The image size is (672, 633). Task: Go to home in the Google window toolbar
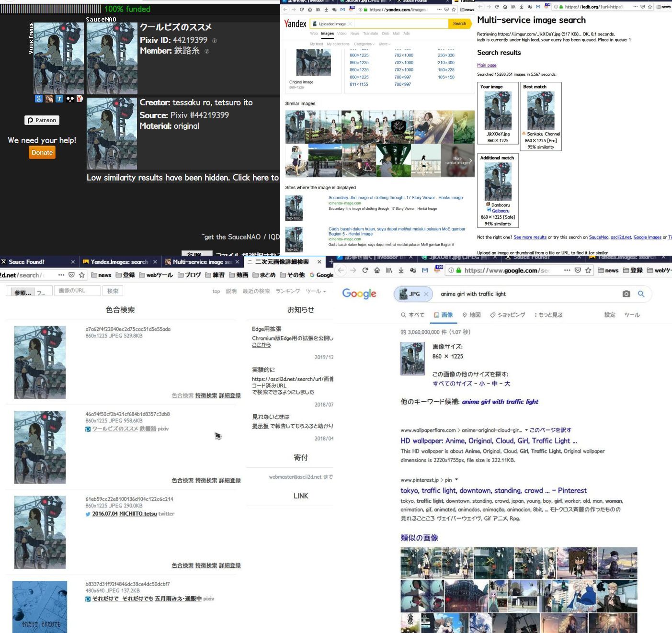[377, 270]
